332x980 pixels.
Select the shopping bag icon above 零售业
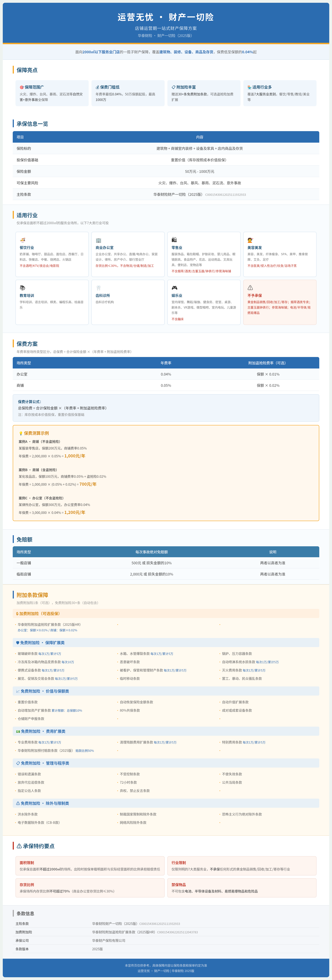(174, 240)
